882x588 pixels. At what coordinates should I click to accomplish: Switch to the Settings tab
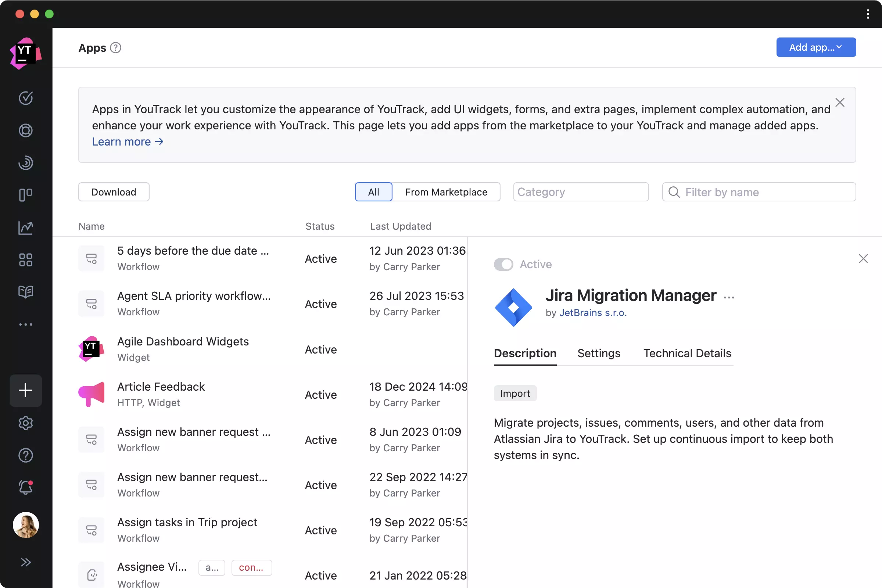tap(599, 353)
